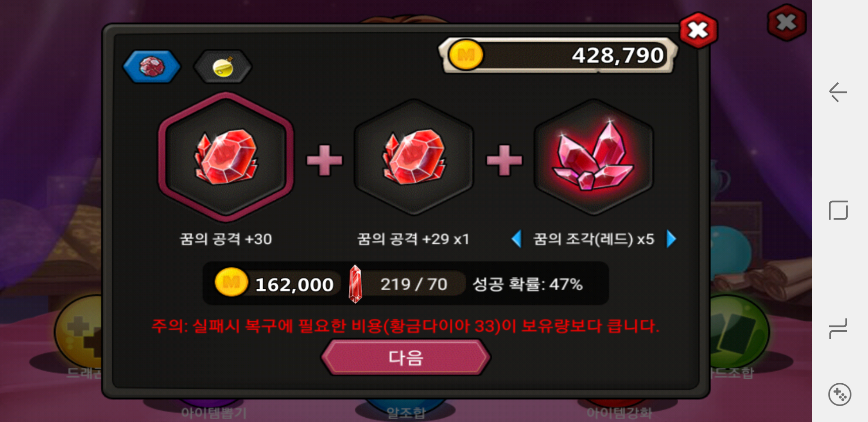The height and width of the screenshot is (422, 868).
Task: Open the 아이템뽑기 menu
Action: pos(214,413)
